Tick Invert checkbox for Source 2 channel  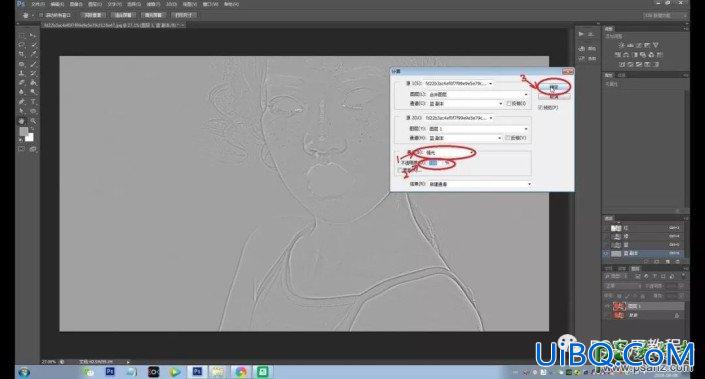(x=509, y=138)
